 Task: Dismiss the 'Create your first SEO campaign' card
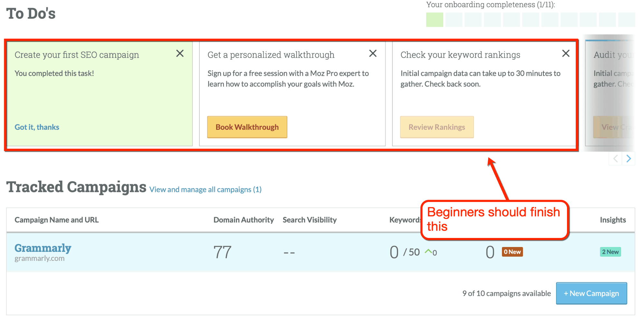click(180, 53)
